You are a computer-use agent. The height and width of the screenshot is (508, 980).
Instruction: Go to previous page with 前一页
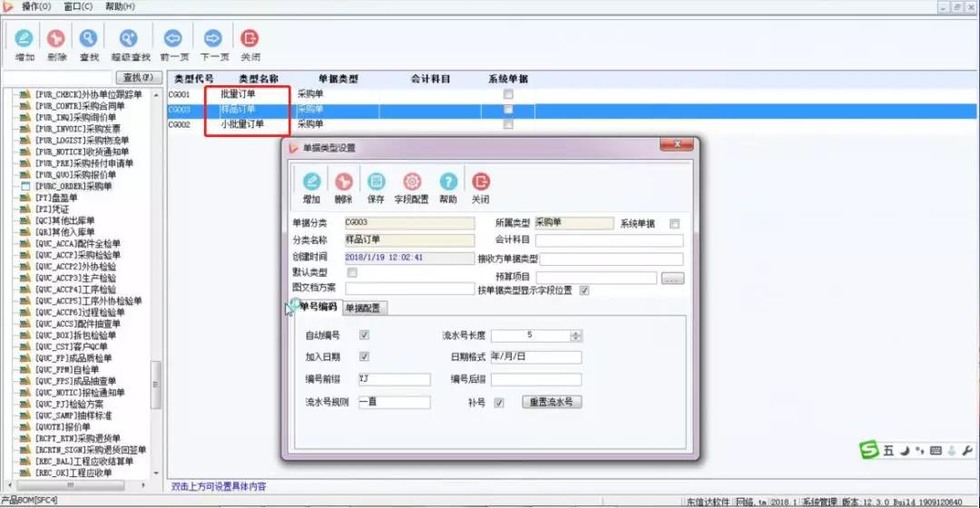[173, 39]
